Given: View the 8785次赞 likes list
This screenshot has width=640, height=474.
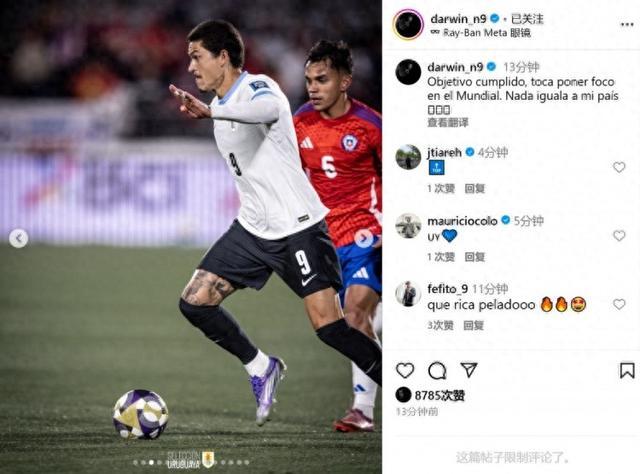Looking at the screenshot, I should tap(440, 395).
